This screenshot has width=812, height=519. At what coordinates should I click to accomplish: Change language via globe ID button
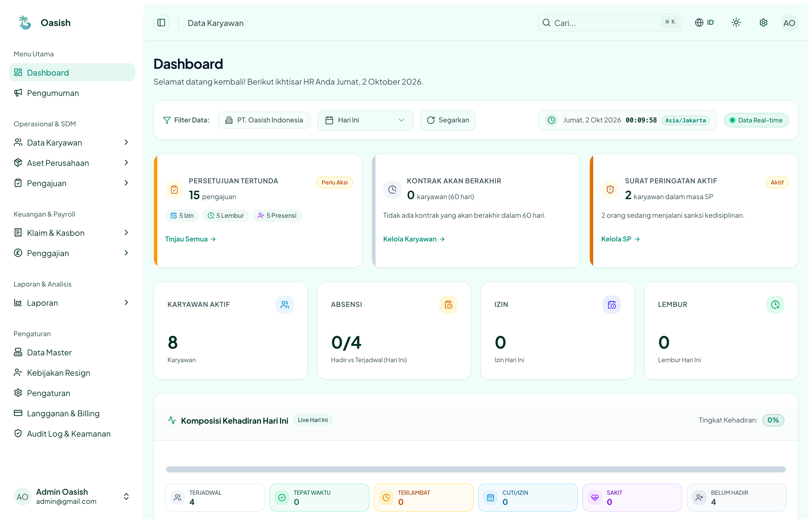point(704,23)
